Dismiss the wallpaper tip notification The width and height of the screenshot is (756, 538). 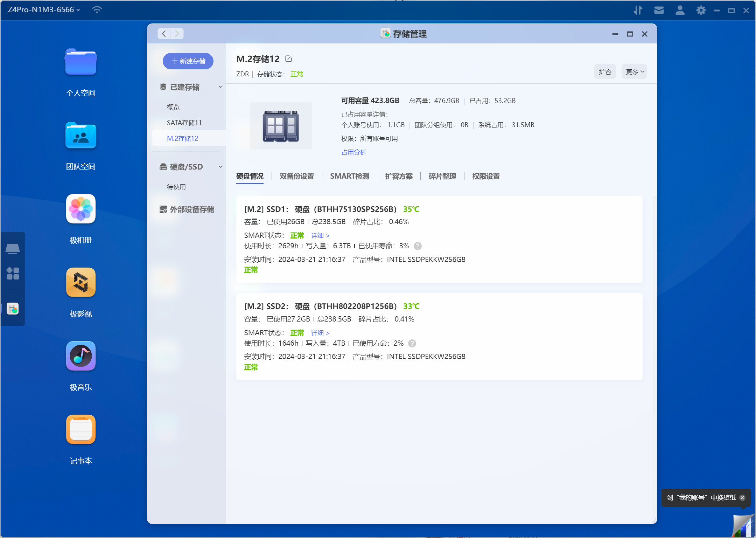point(742,498)
